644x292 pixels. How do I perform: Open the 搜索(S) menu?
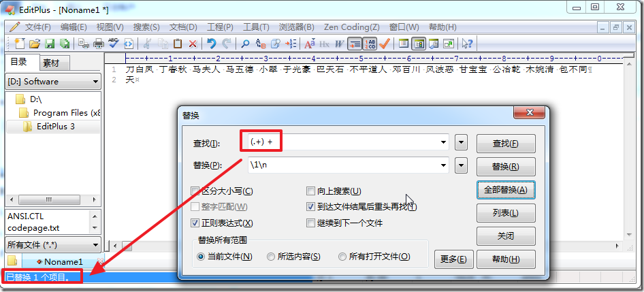146,27
